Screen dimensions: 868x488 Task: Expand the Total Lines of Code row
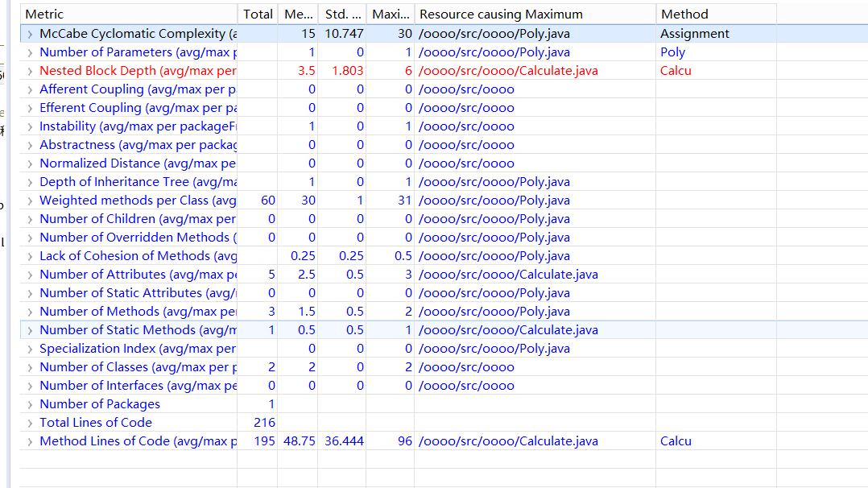tap(31, 423)
